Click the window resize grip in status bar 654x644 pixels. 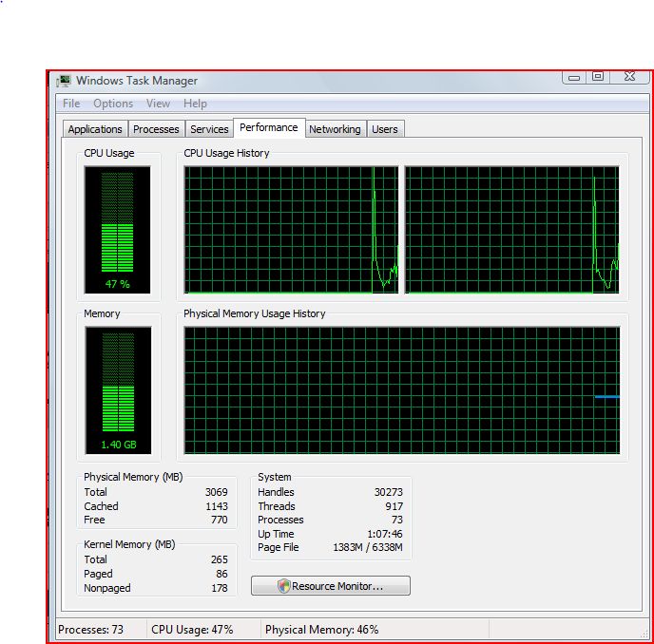(x=644, y=634)
